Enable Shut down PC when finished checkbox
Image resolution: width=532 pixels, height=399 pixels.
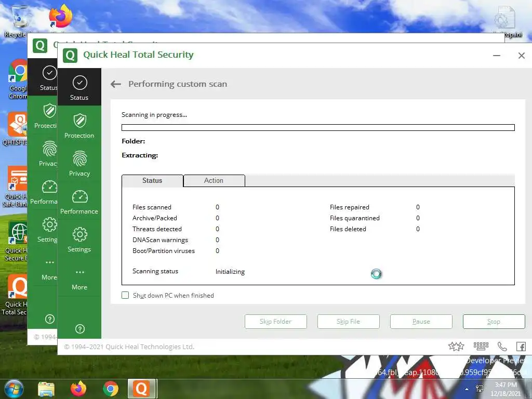[x=125, y=295]
